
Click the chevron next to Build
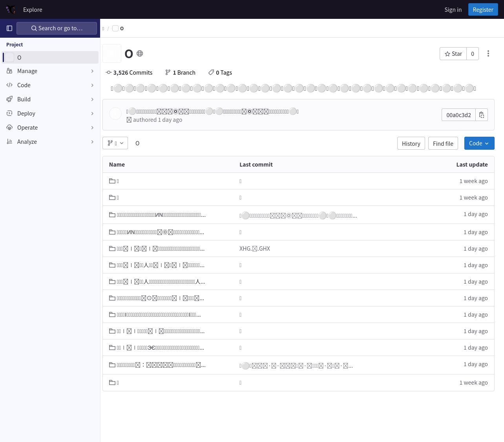point(92,99)
